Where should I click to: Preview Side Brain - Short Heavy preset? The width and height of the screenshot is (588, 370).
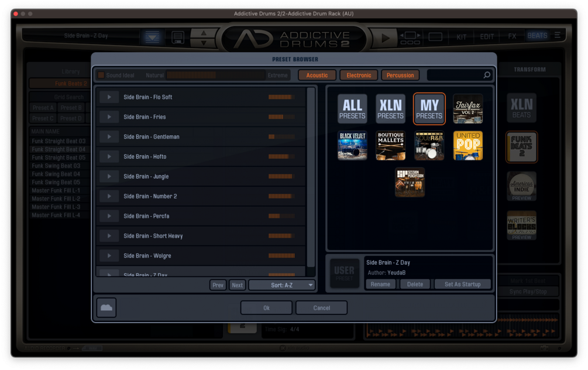[x=109, y=236]
